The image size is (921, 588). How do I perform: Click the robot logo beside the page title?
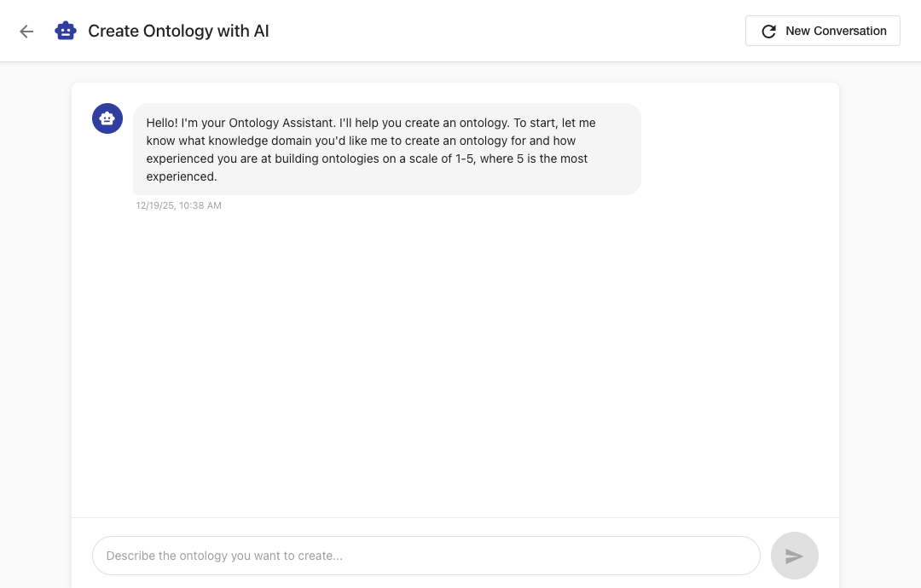(66, 32)
